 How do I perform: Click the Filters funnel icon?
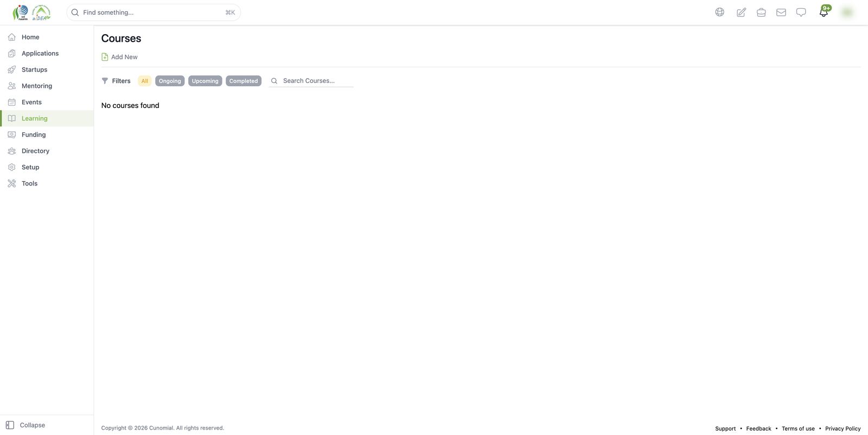coord(105,81)
